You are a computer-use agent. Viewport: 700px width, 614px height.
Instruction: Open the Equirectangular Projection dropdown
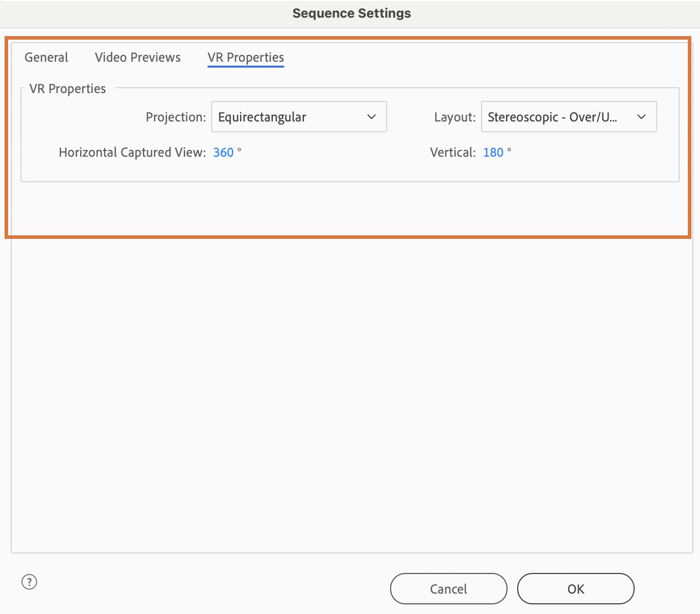pos(299,117)
